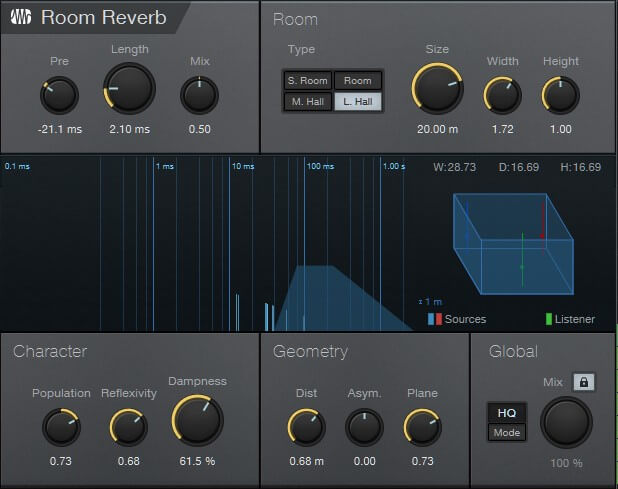
Task: Click the 1.00 Height value
Action: 560,129
